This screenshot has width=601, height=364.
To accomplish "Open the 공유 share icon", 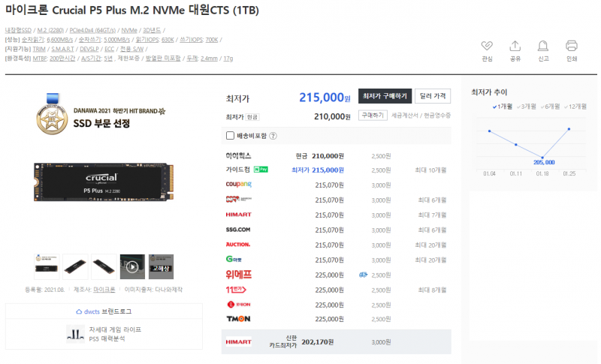I will point(515,46).
